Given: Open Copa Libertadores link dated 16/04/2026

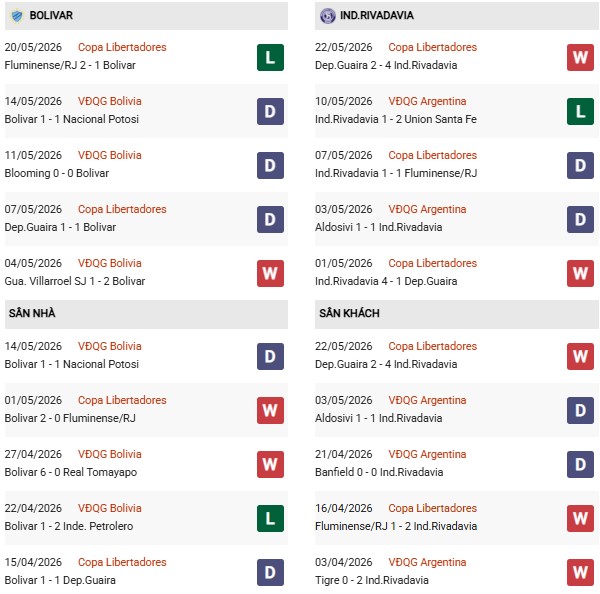Looking at the screenshot, I should click(x=432, y=508).
